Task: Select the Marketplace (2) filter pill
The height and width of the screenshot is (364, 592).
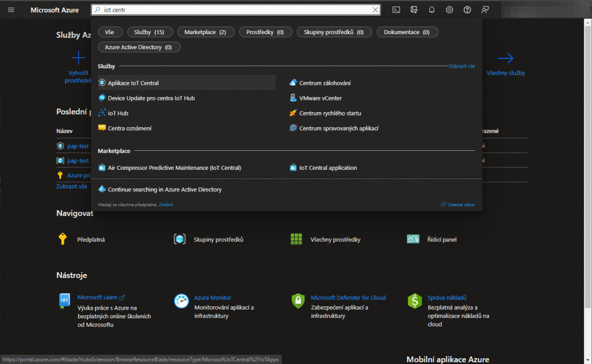Action: click(x=205, y=32)
